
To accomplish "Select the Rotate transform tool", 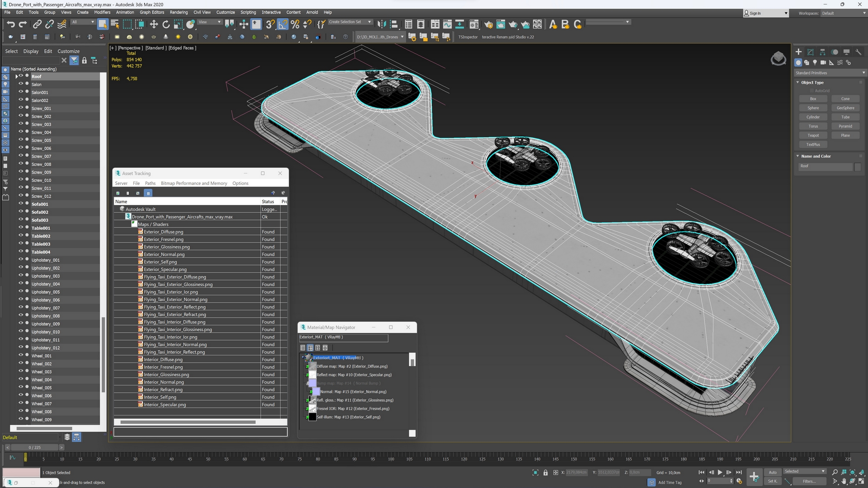I will coord(166,24).
